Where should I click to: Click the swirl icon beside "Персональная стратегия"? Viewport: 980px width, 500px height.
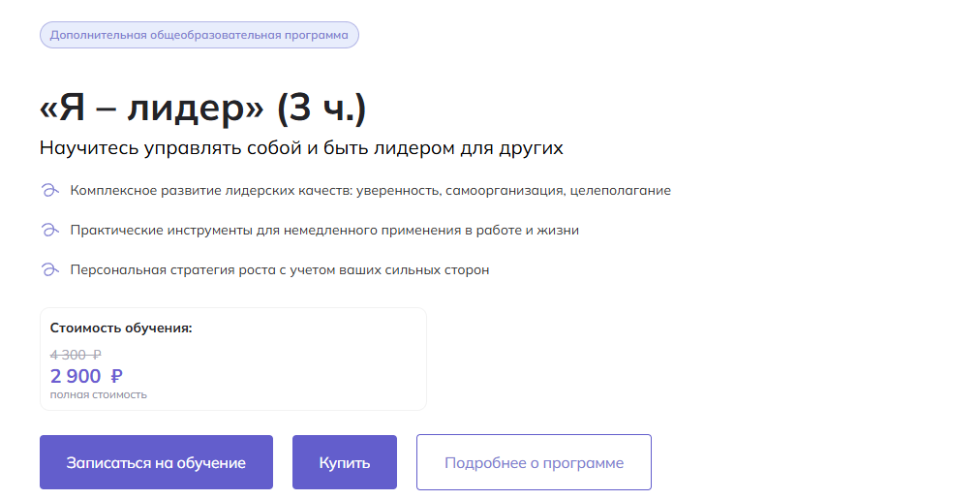click(x=49, y=269)
